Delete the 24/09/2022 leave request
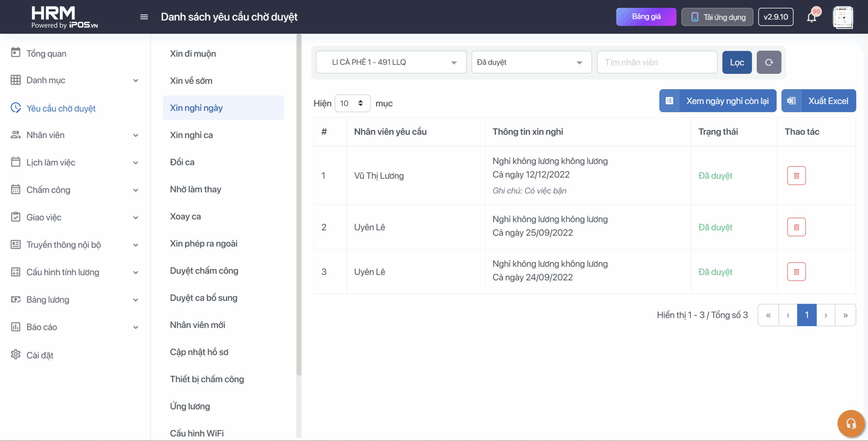This screenshot has height=441, width=868. pyautogui.click(x=796, y=272)
